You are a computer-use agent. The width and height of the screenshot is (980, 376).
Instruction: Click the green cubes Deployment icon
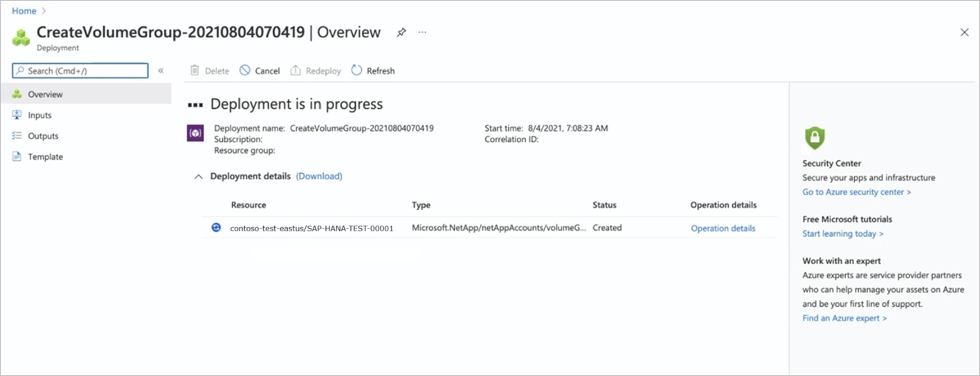(21, 37)
